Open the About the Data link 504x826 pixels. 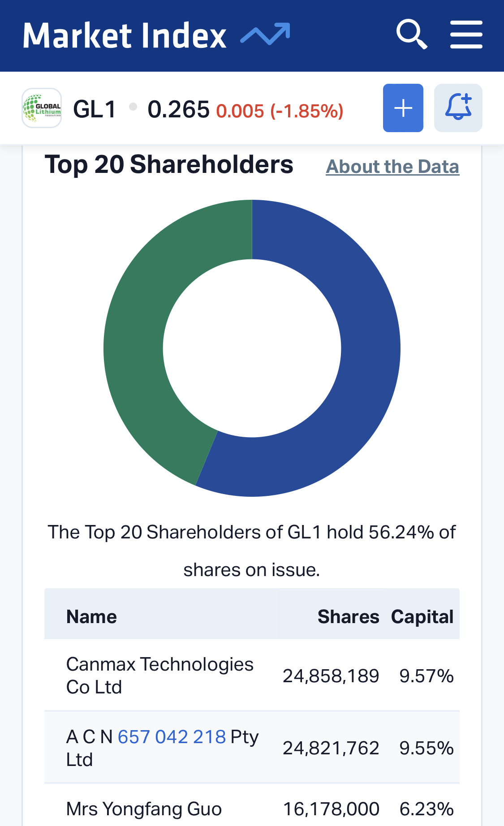[392, 166]
